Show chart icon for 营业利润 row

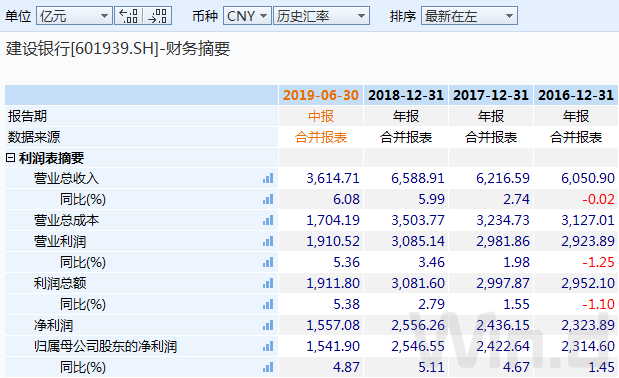click(268, 241)
